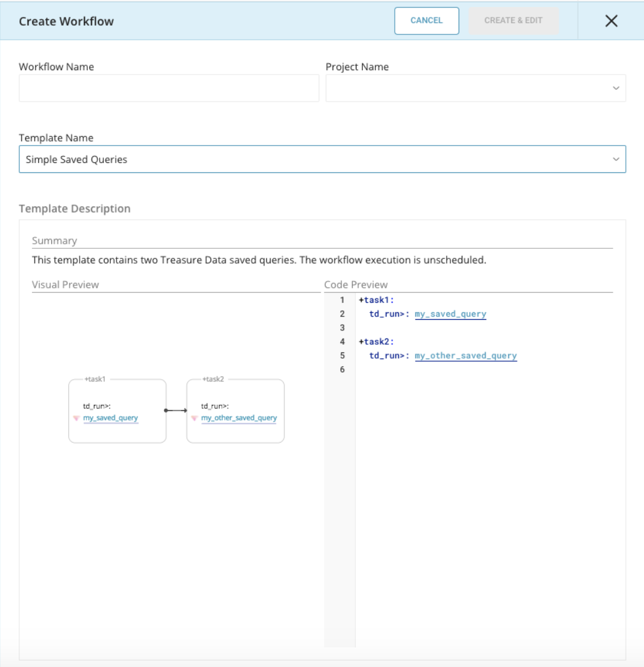This screenshot has height=667, width=644.
Task: Select the arrow connector between task1 and task2
Action: click(176, 411)
